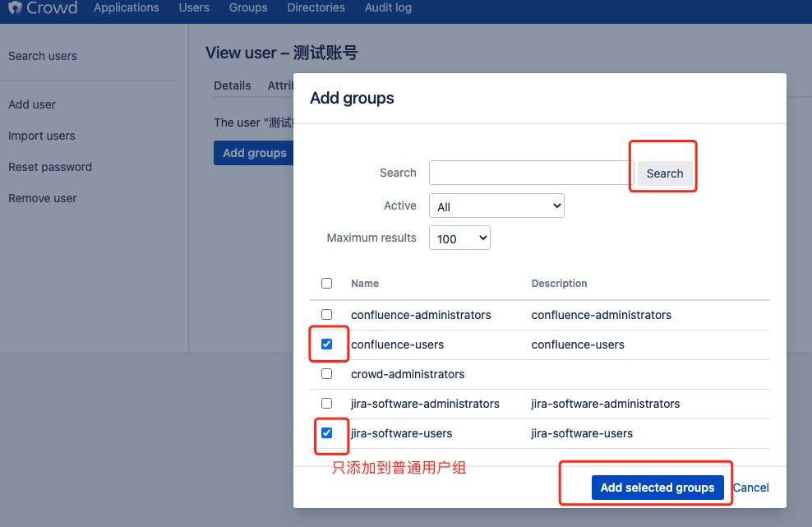Click the Description column header
Viewport: 812px width, 527px height.
pos(560,284)
